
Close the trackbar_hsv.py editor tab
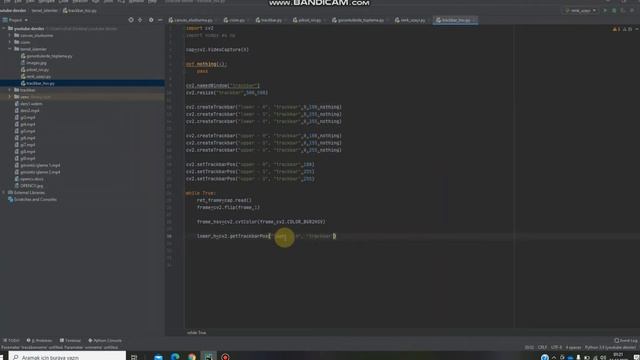(474, 20)
